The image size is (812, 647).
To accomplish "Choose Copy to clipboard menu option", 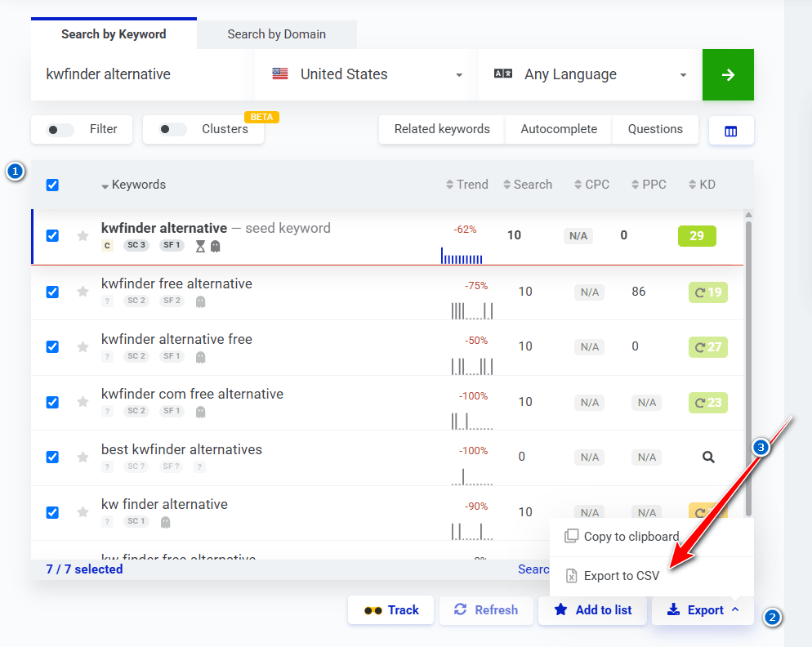I will [651, 537].
